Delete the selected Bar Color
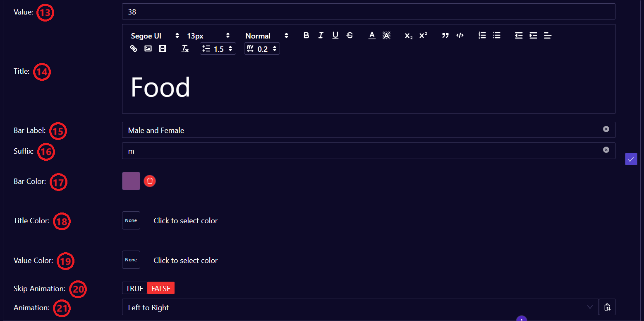The width and height of the screenshot is (644, 321). [149, 181]
